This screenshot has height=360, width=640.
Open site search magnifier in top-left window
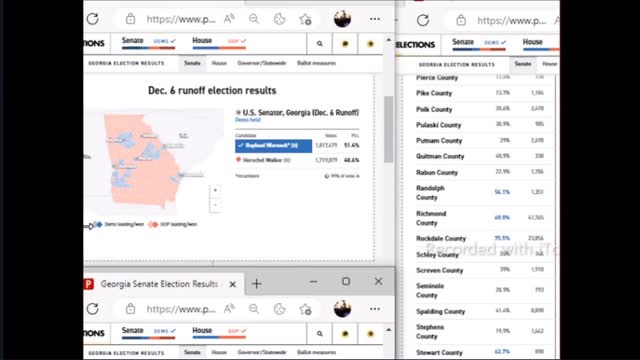[320, 44]
